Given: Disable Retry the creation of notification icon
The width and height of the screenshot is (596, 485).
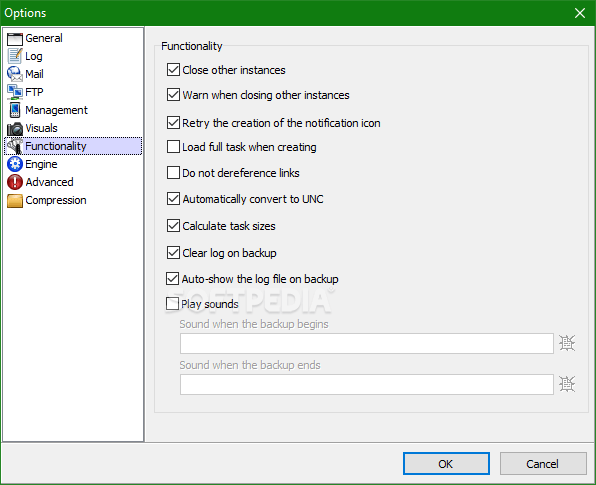Looking at the screenshot, I should 173,123.
